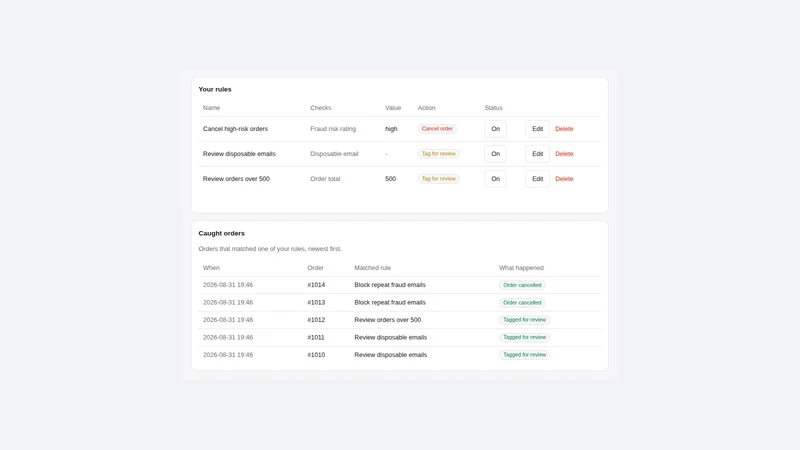Select the Review disposable emails rule name in Your rules
The height and width of the screenshot is (450, 800).
tap(239, 154)
